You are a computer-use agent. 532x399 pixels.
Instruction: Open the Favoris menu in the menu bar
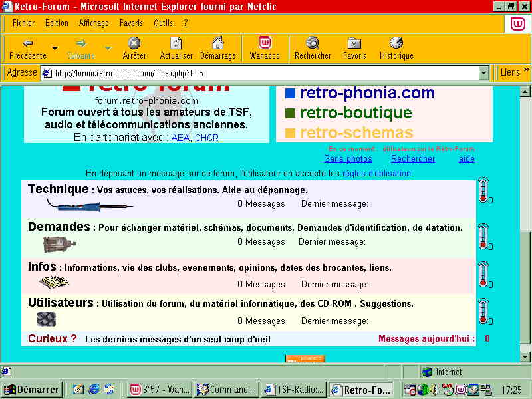[131, 23]
